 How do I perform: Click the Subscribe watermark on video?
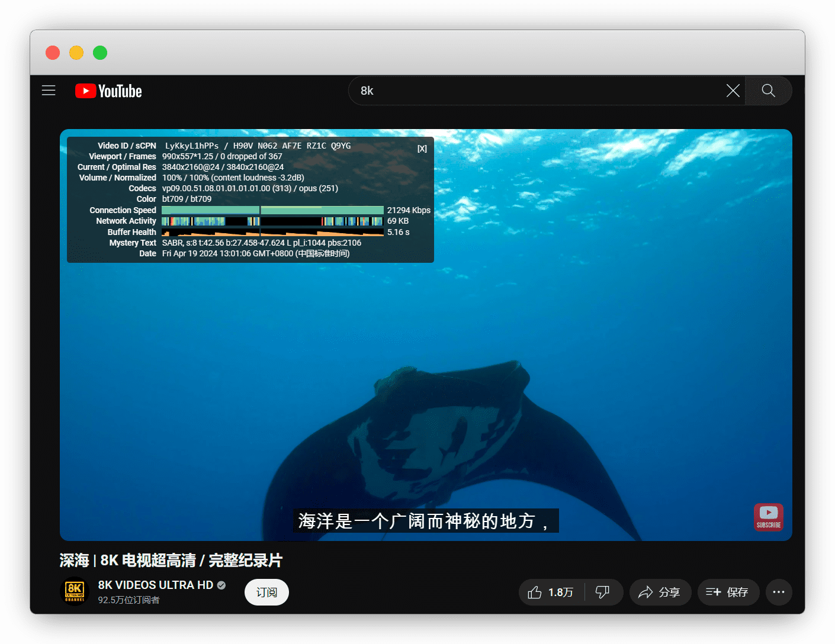pyautogui.click(x=768, y=517)
